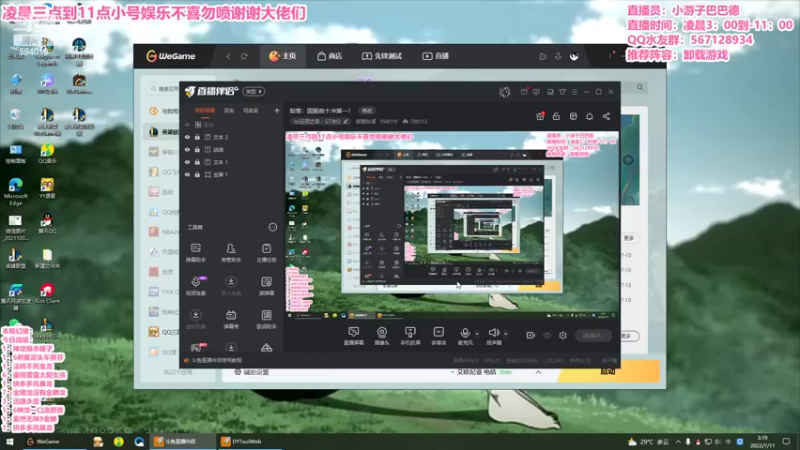Click the WeGame back arrow
Screen dimensions: 800x450
pos(228,56)
